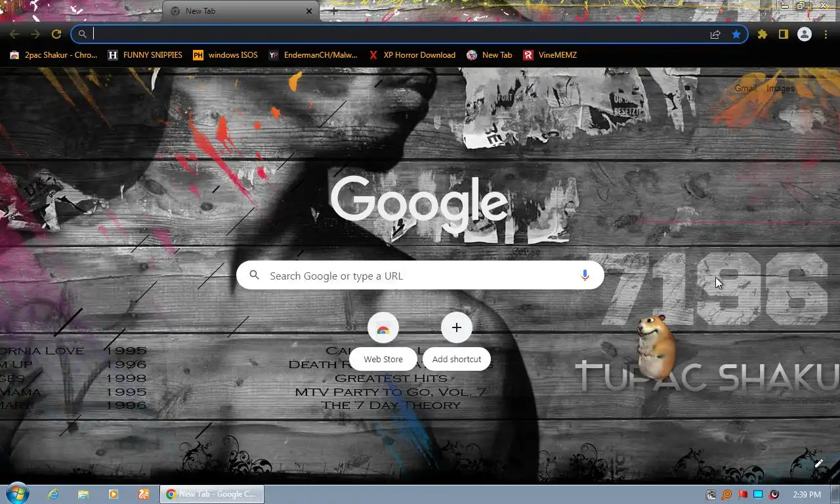Launch the media player taskbar icon
840x504 pixels.
tap(113, 494)
